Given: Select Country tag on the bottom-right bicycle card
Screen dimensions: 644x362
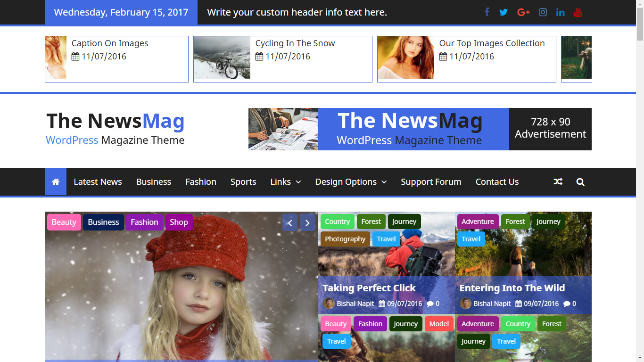Looking at the screenshot, I should 518,324.
